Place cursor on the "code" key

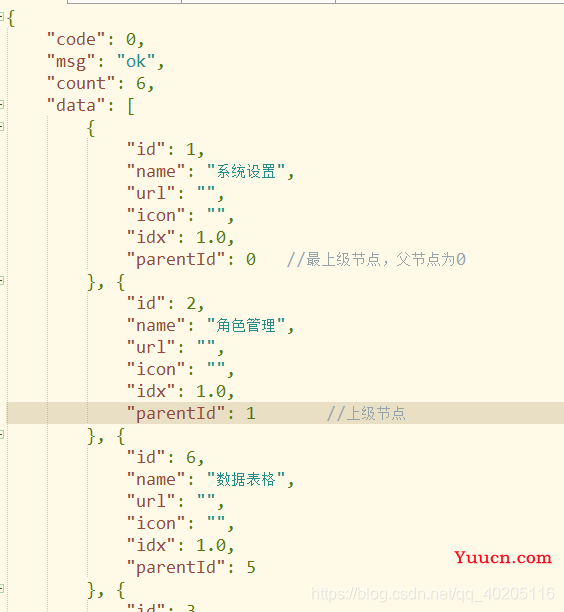point(76,39)
